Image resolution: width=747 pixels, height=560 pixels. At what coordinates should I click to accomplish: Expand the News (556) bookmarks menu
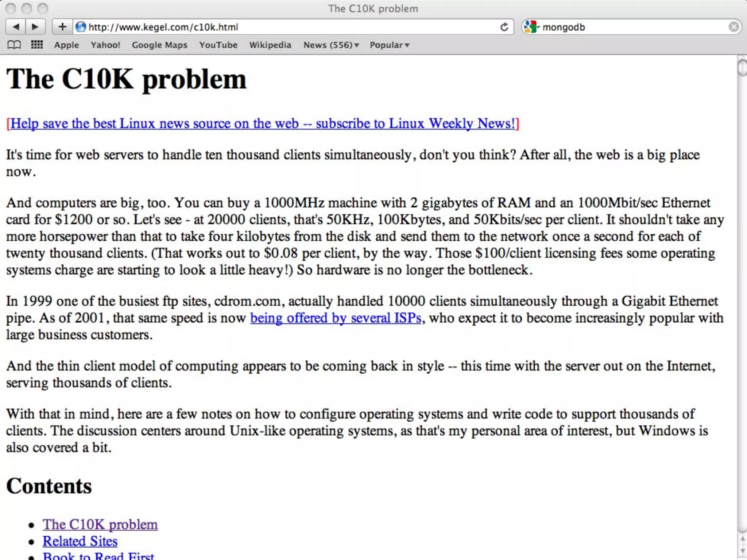331,45
